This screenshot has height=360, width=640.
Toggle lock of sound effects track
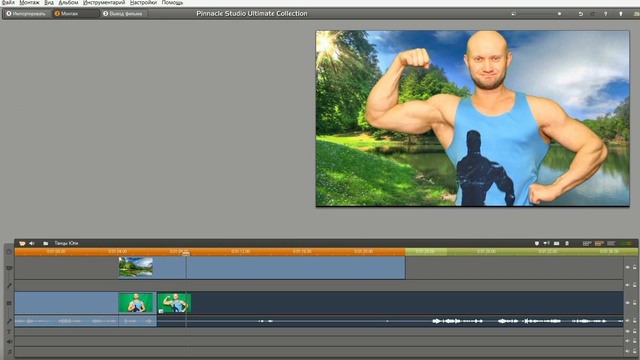pyautogui.click(x=635, y=341)
